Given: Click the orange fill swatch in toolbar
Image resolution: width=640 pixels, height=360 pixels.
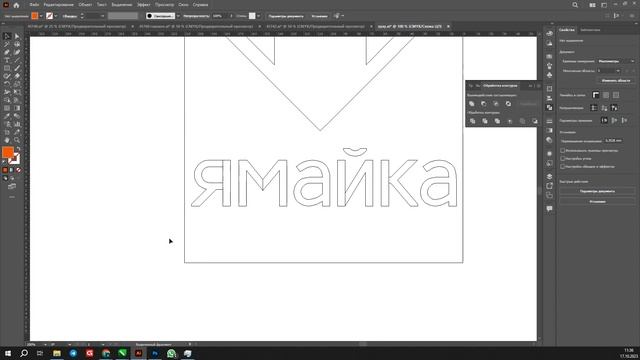Looking at the screenshot, I should click(8, 153).
